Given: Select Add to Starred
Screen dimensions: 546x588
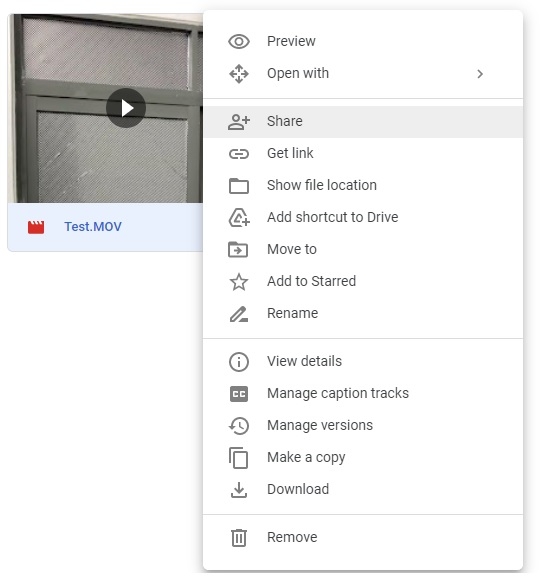Looking at the screenshot, I should pos(363,282).
